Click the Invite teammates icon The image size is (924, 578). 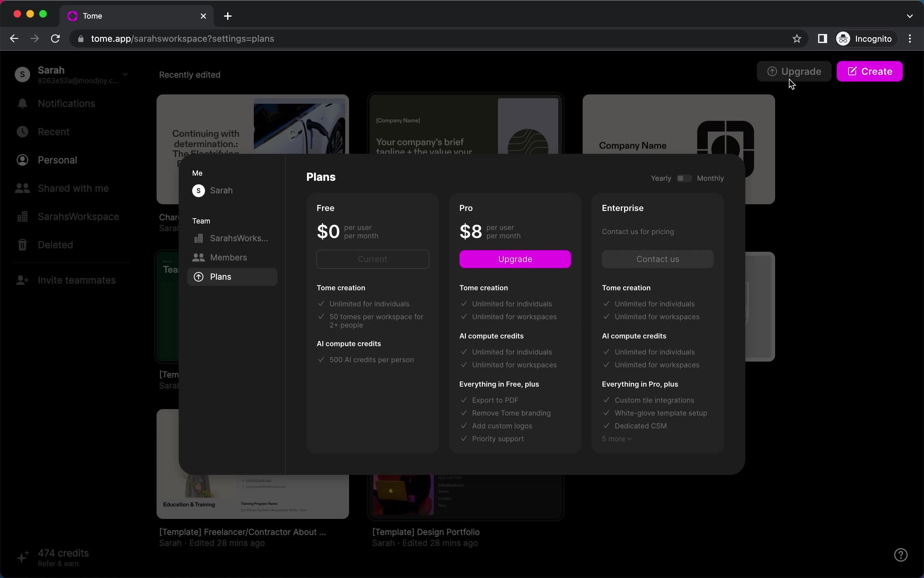coord(22,280)
